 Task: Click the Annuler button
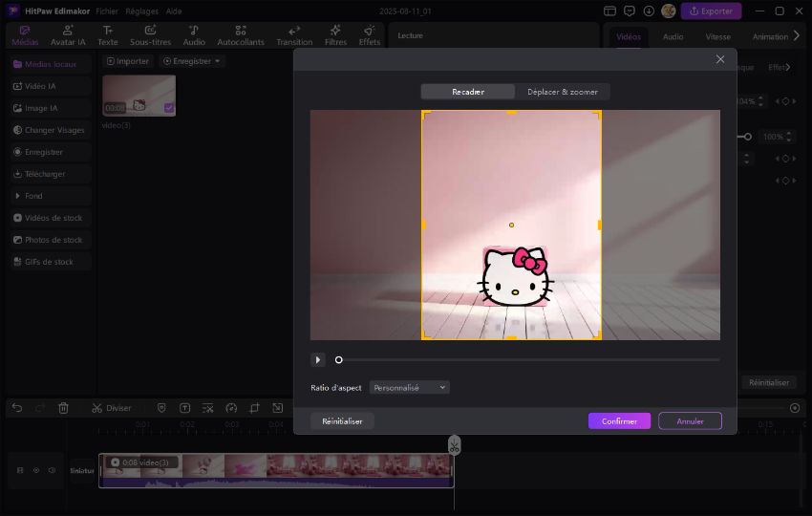(690, 421)
